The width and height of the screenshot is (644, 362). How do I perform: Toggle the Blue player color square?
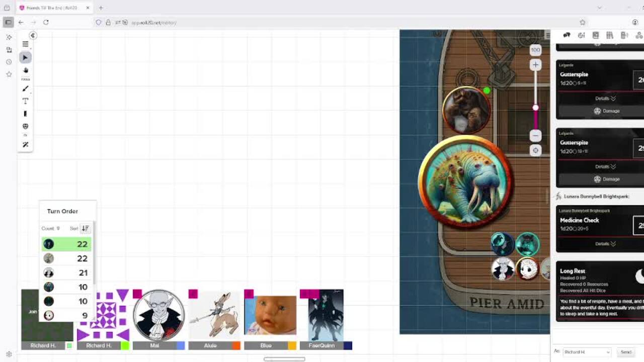coord(292,345)
